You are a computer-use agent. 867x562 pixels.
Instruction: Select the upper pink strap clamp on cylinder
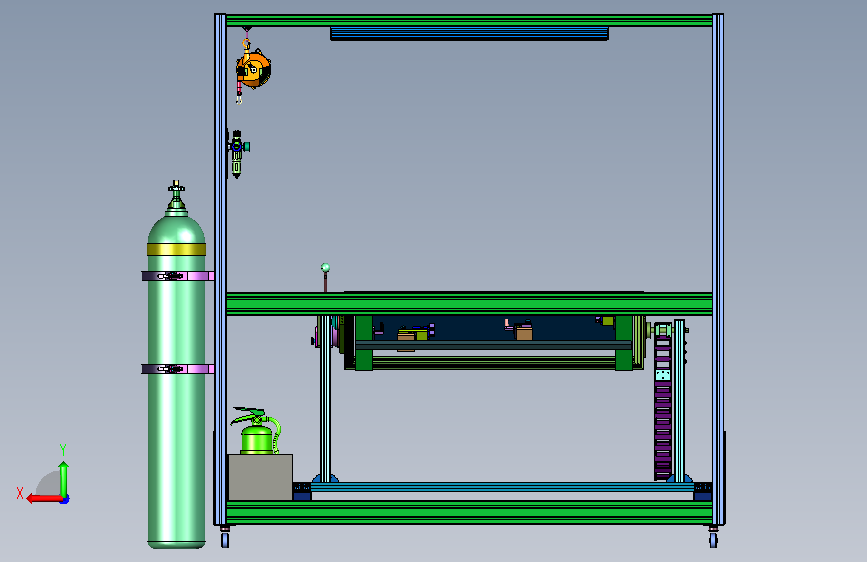tap(177, 275)
